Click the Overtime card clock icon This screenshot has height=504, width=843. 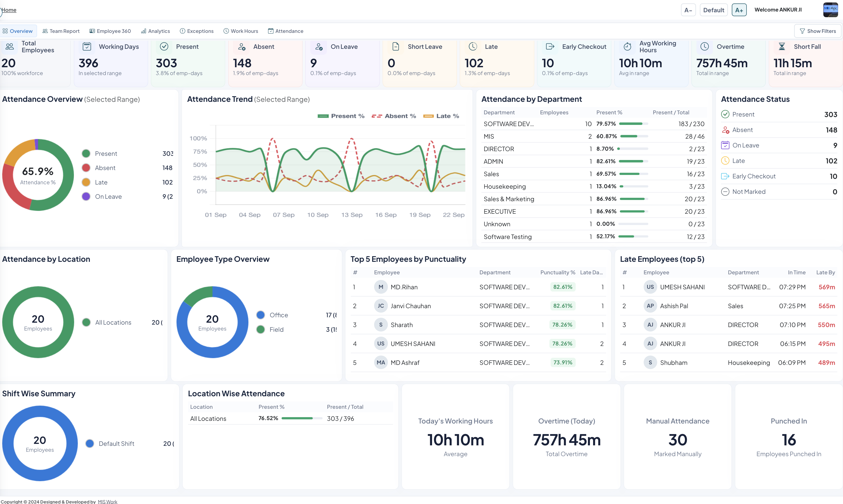[705, 47]
